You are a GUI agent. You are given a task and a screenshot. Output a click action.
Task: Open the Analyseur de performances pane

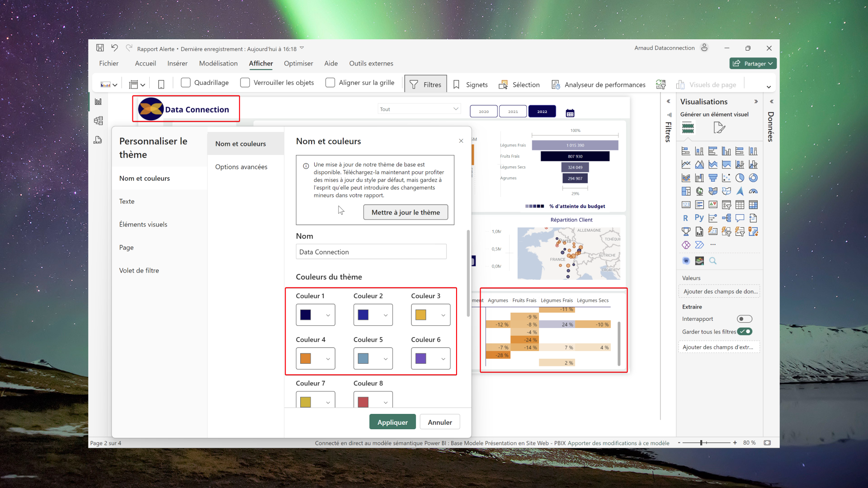(x=599, y=84)
